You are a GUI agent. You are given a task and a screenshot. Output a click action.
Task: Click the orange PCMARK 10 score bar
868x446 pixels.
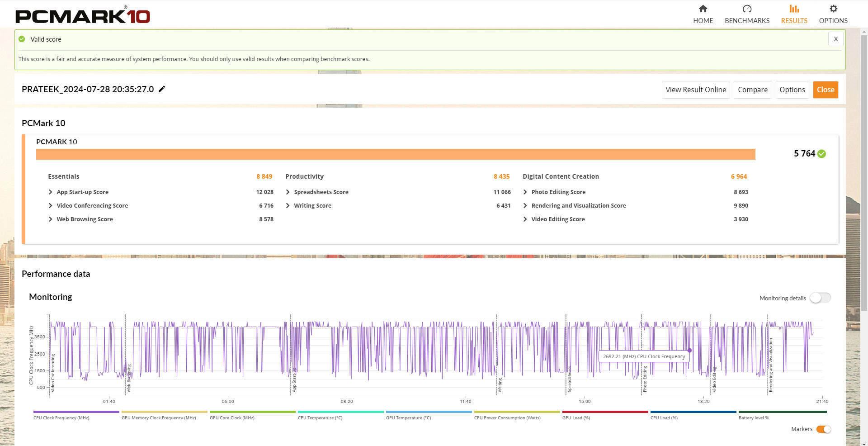pyautogui.click(x=396, y=154)
